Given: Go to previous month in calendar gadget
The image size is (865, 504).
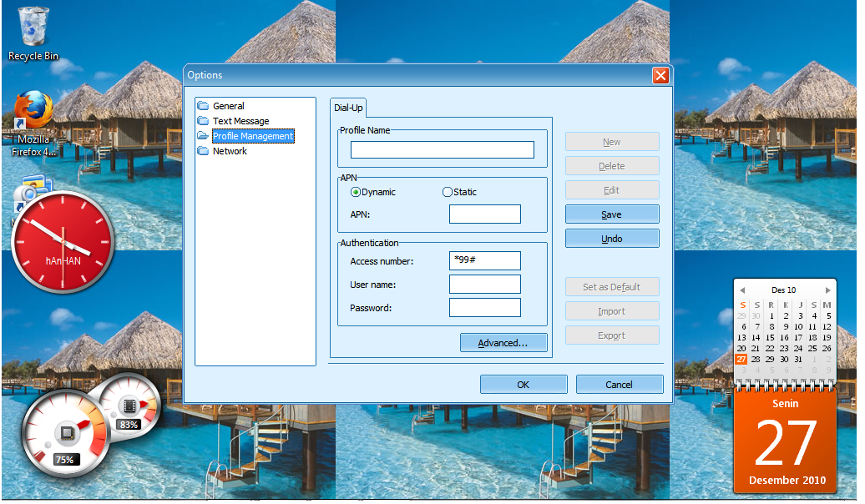Looking at the screenshot, I should point(742,290).
